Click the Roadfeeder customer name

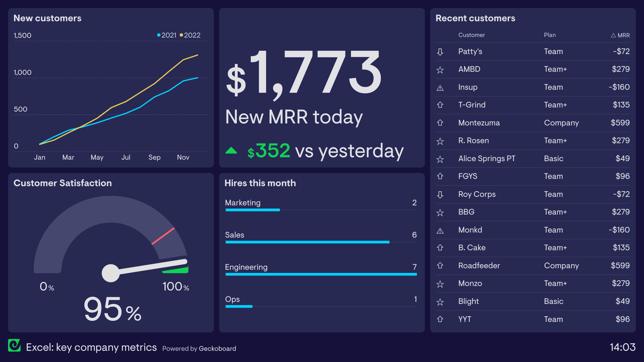pyautogui.click(x=479, y=265)
